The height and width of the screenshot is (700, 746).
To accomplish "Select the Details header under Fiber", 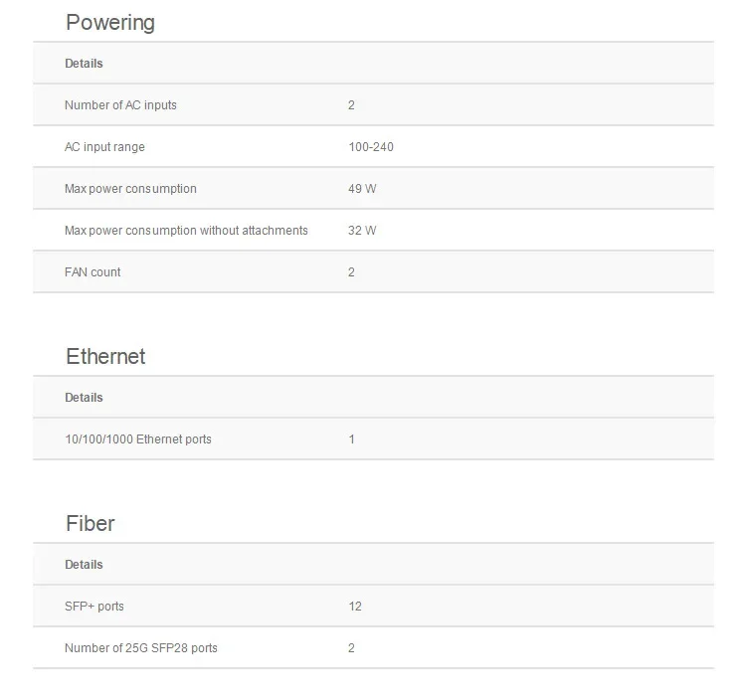I will pyautogui.click(x=84, y=565).
